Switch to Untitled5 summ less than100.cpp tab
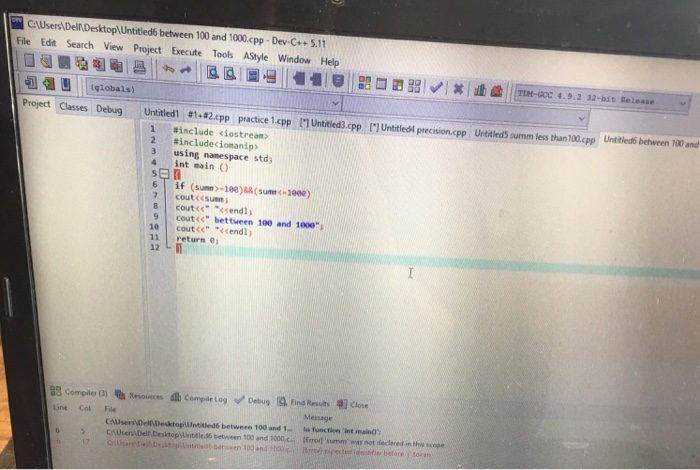This screenshot has width=700, height=470. point(534,136)
